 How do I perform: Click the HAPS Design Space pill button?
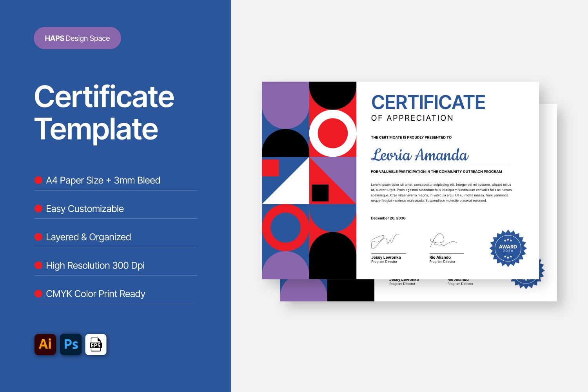(77, 38)
